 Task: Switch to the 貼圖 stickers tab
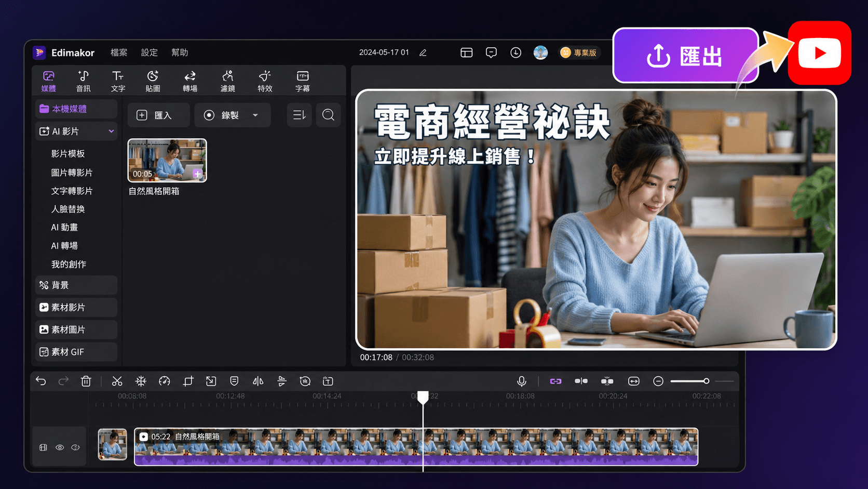pos(153,82)
